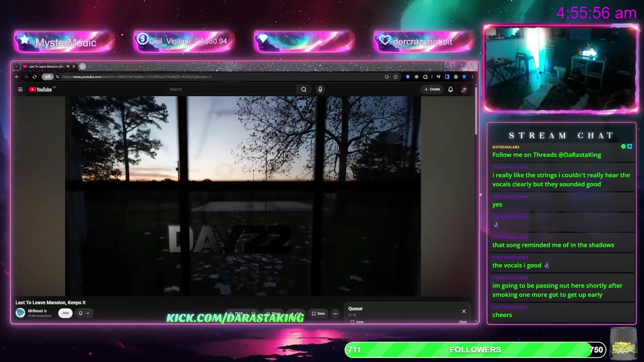Open the new tab circle button
The image size is (644, 362).
(x=83, y=66)
